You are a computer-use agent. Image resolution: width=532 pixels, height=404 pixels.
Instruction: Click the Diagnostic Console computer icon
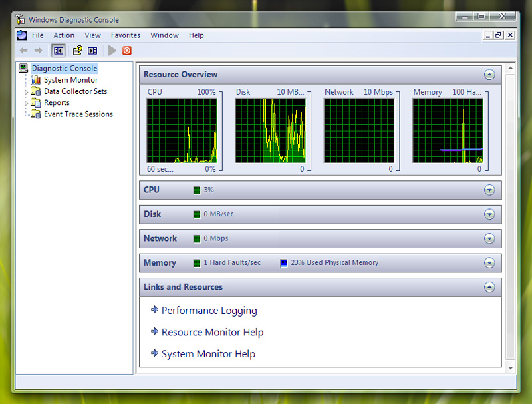pyautogui.click(x=23, y=68)
